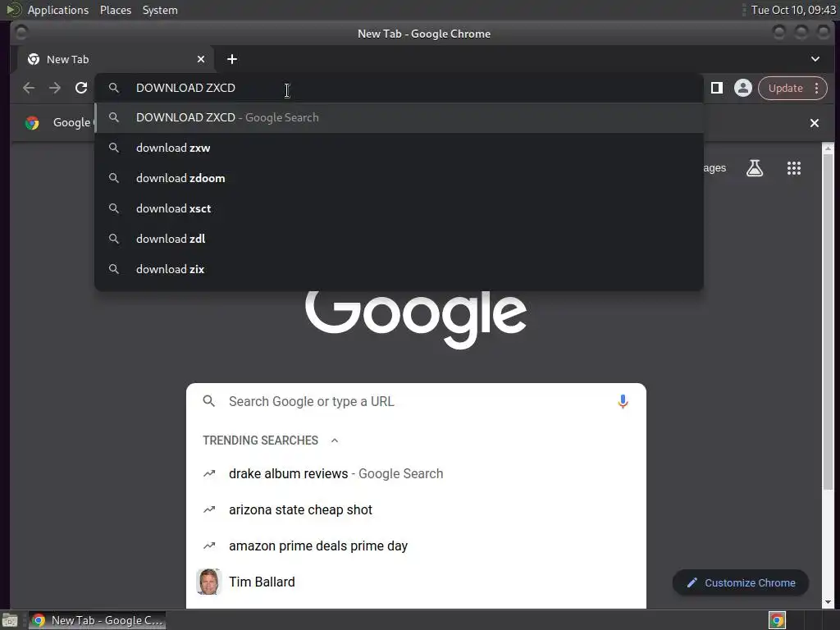Image resolution: width=840 pixels, height=630 pixels.
Task: Choose trending search drake album reviews
Action: (x=416, y=473)
